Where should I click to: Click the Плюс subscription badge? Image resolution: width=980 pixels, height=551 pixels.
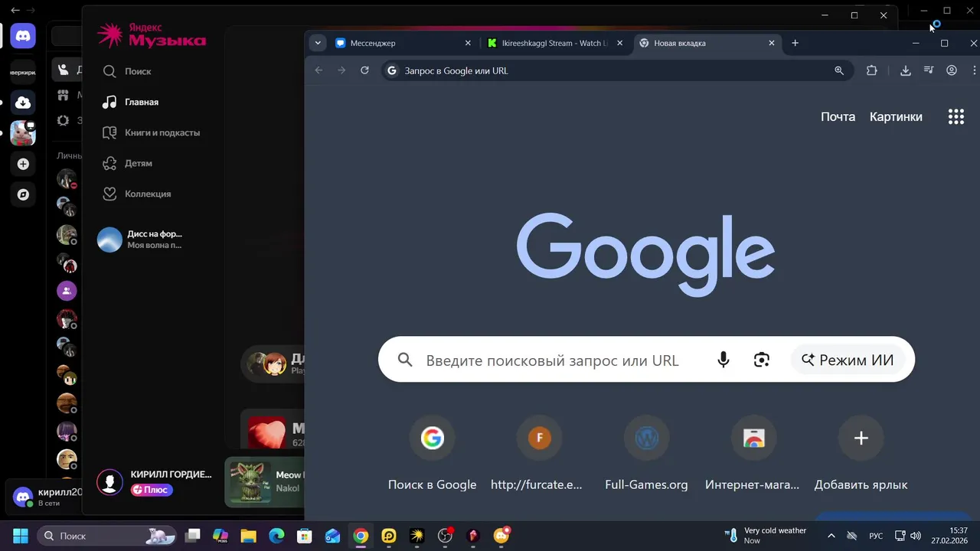(152, 490)
